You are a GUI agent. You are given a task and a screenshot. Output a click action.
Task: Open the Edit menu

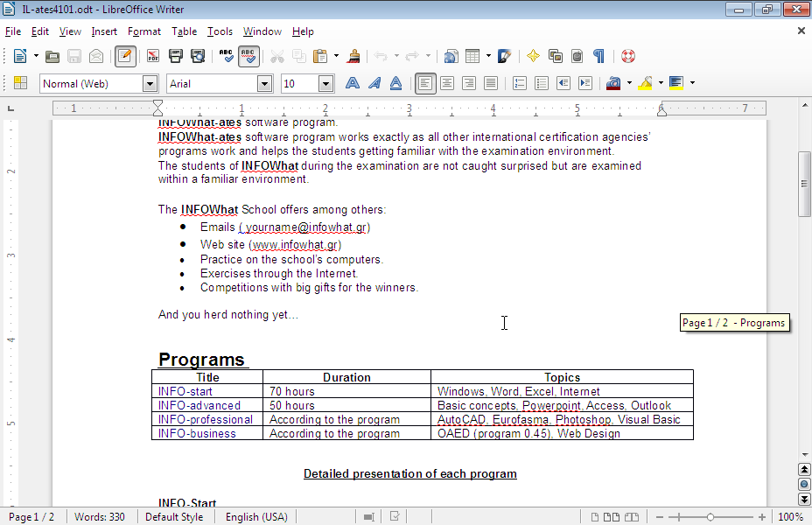40,31
